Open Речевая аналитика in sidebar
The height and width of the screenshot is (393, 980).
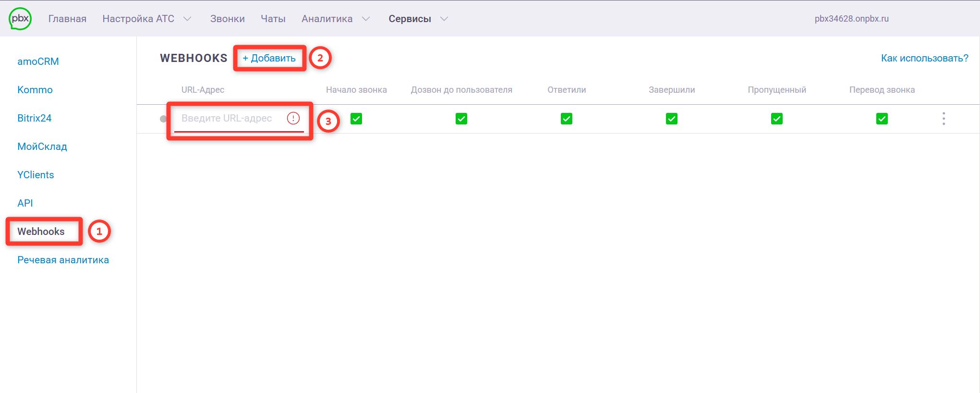coord(63,260)
